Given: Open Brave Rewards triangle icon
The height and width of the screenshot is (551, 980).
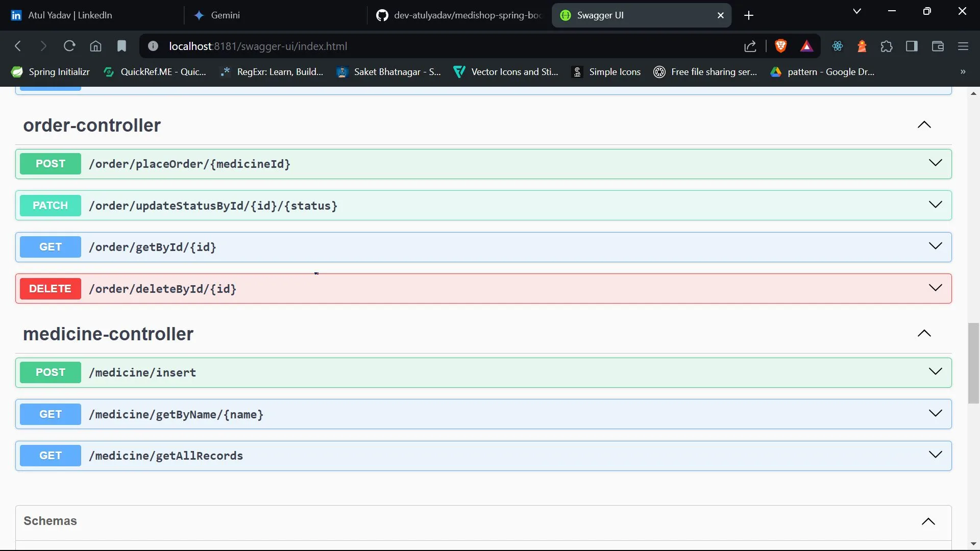Looking at the screenshot, I should (806, 46).
